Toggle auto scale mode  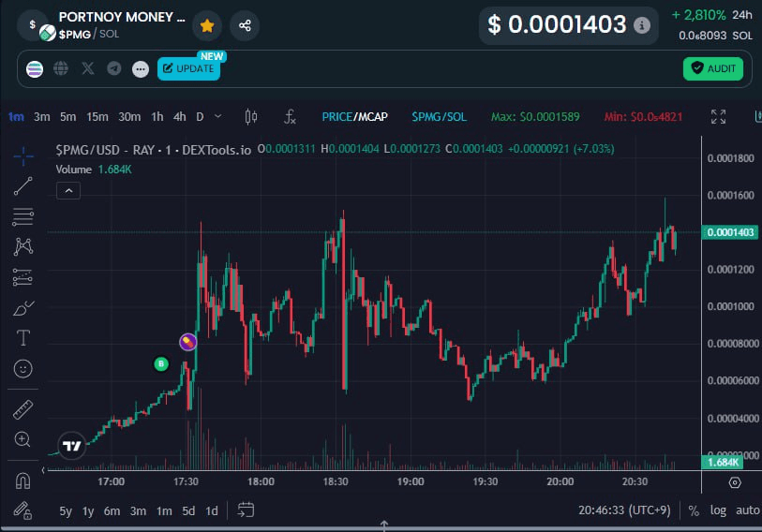(x=747, y=510)
